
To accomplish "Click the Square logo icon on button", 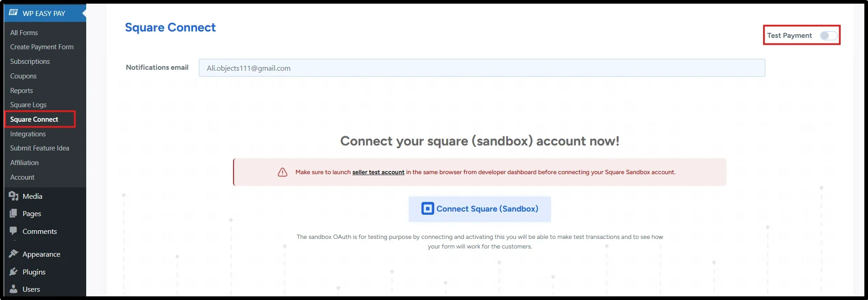I will pos(428,209).
